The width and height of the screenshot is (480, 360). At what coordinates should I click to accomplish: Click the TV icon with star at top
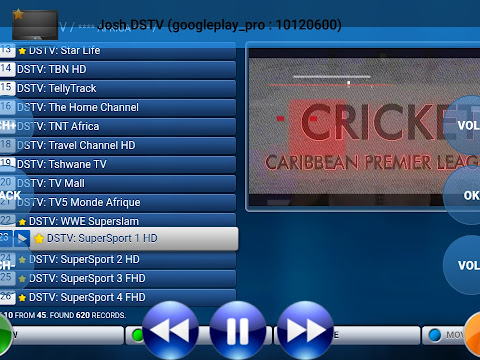(x=35, y=24)
